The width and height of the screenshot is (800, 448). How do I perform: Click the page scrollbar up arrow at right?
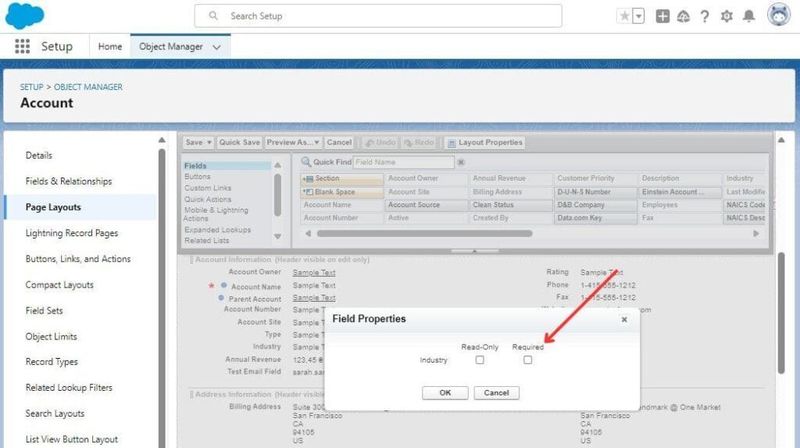pyautogui.click(x=781, y=140)
